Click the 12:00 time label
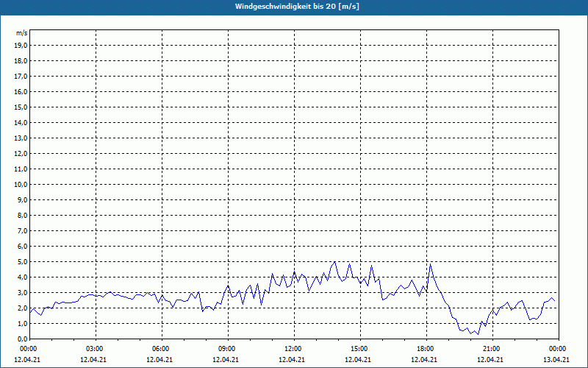This screenshot has height=368, width=588. pos(293,349)
